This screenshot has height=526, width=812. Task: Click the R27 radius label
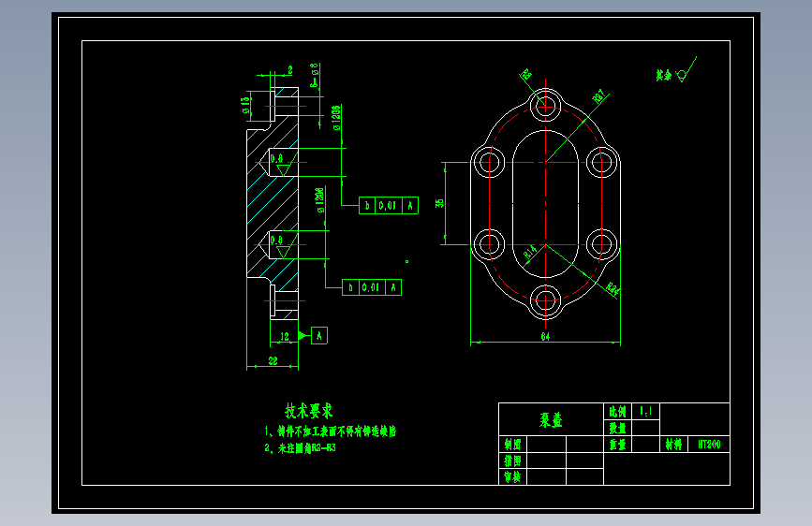point(599,96)
